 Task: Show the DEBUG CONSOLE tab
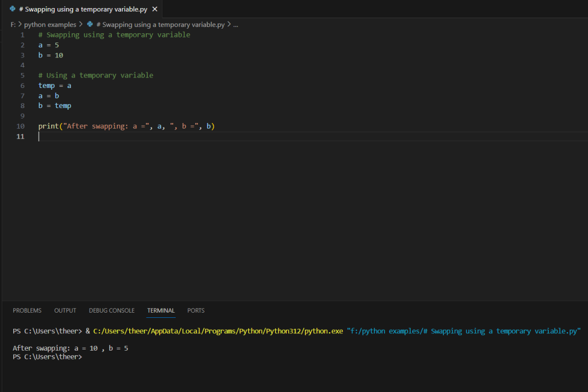point(111,310)
